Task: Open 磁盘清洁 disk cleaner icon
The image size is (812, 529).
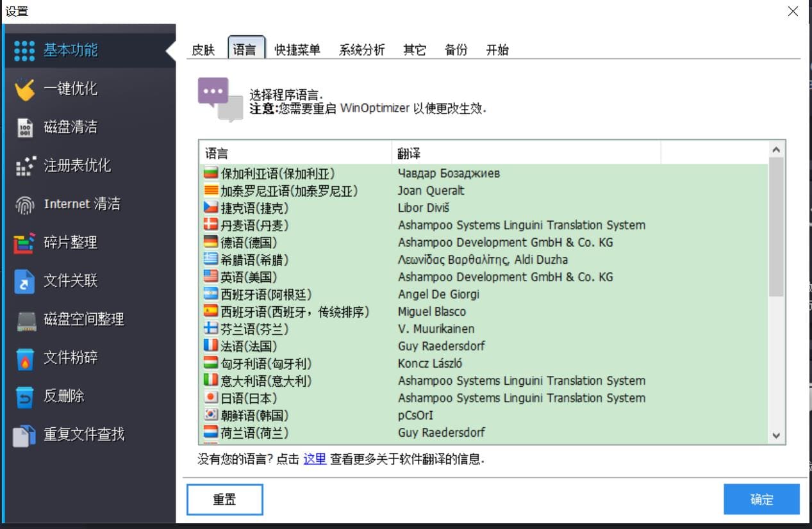Action: pyautogui.click(x=24, y=127)
